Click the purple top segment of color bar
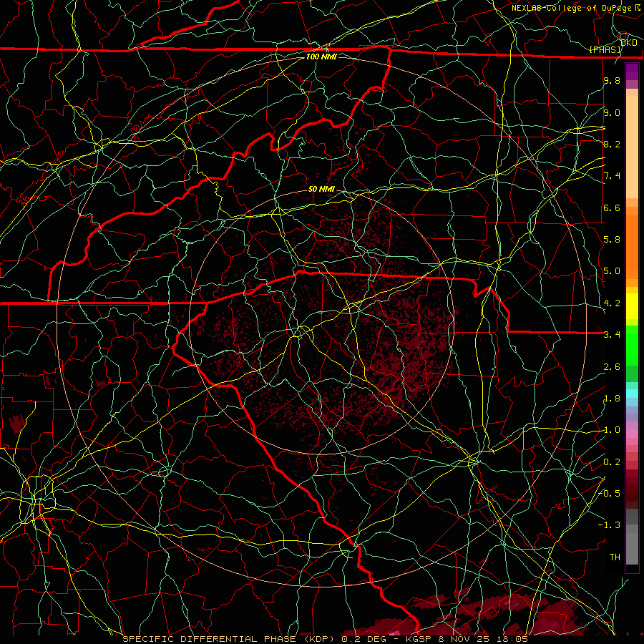The image size is (644, 644). pos(632,72)
